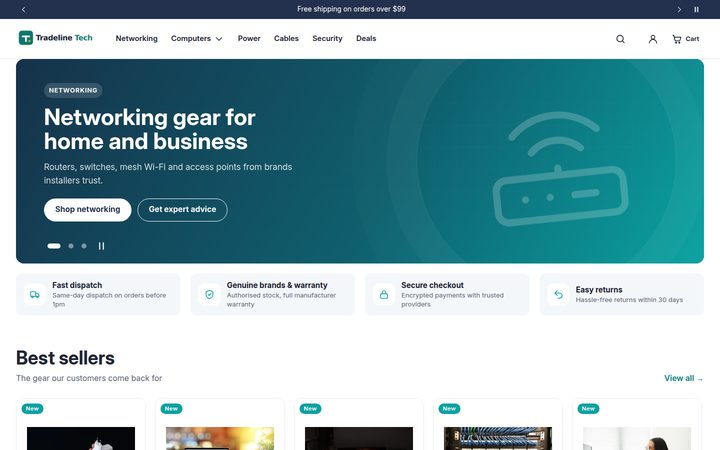Open the Security menu item

tap(327, 39)
